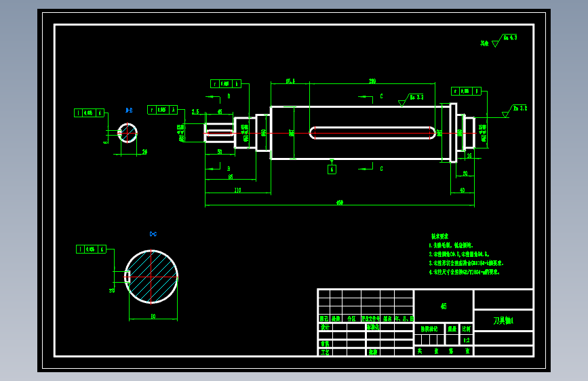The width and height of the screenshot is (588, 381).
Task: Click the 50 dimension below keyway
Action: point(220,151)
